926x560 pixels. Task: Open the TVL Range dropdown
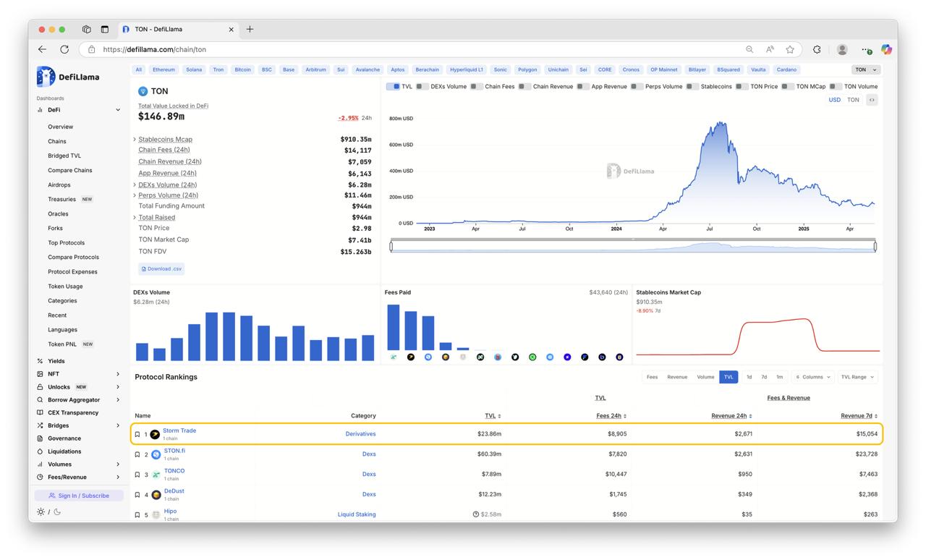[858, 377]
